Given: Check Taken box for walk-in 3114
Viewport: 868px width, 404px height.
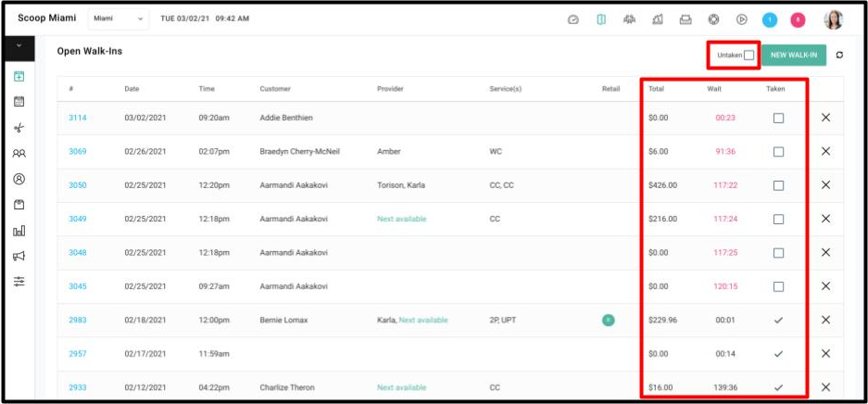Looking at the screenshot, I should (778, 118).
